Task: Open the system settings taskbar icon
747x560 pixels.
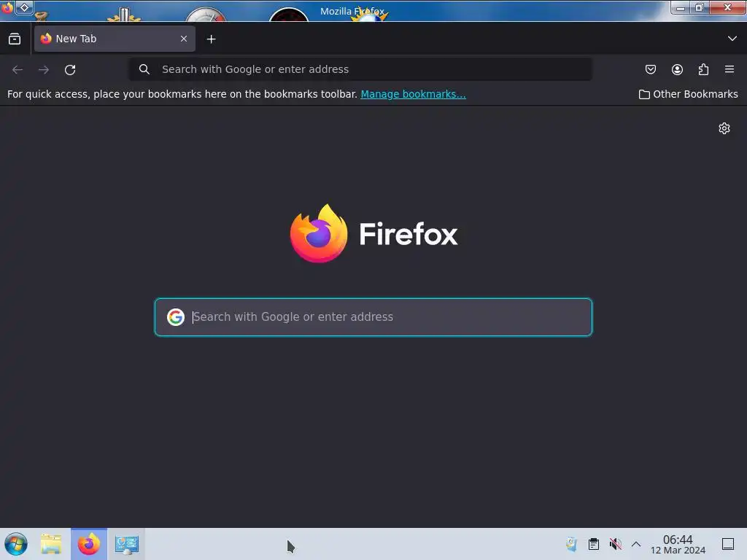Action: coord(127,544)
